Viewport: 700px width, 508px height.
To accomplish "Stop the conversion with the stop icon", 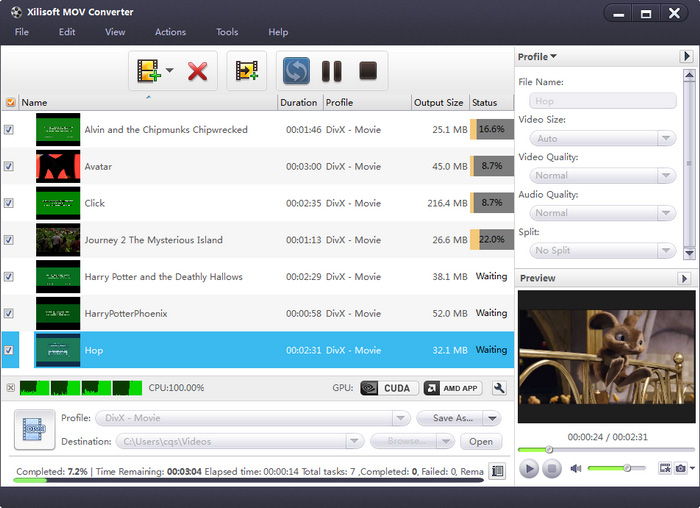I will coord(368,71).
